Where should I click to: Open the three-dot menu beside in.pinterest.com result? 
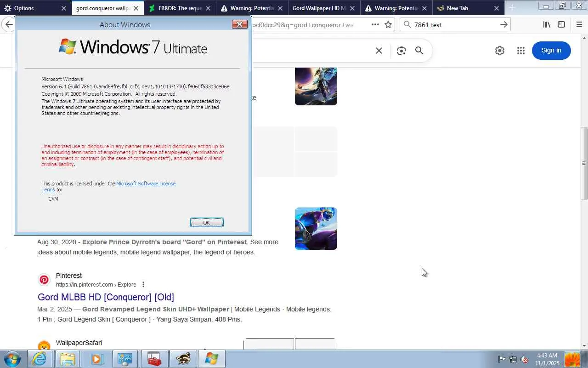(143, 284)
